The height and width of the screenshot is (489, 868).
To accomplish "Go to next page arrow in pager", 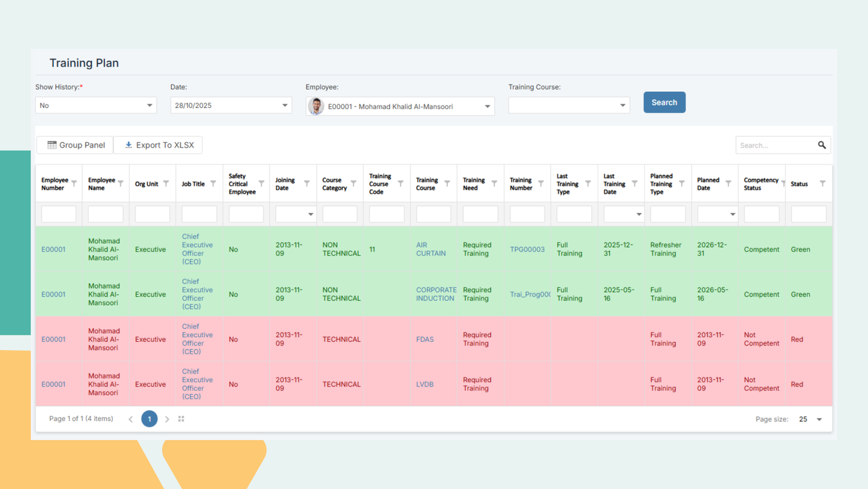I will (167, 419).
